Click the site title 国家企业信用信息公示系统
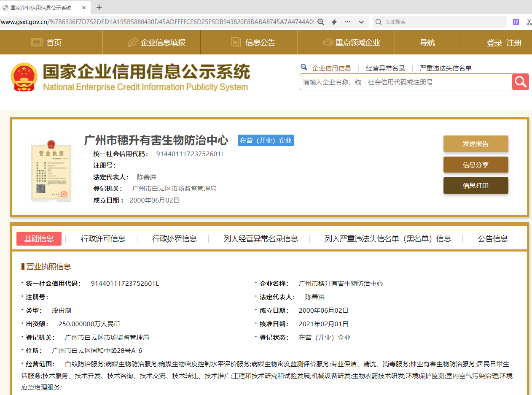The height and width of the screenshot is (395, 532). [146, 72]
